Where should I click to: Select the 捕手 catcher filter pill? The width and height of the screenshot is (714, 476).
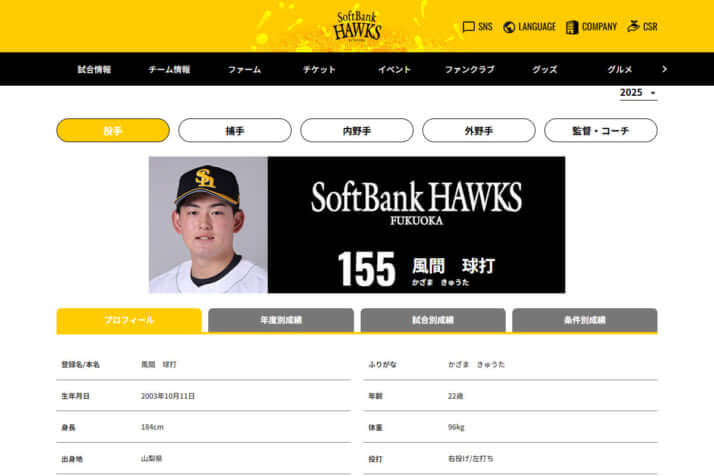[235, 131]
